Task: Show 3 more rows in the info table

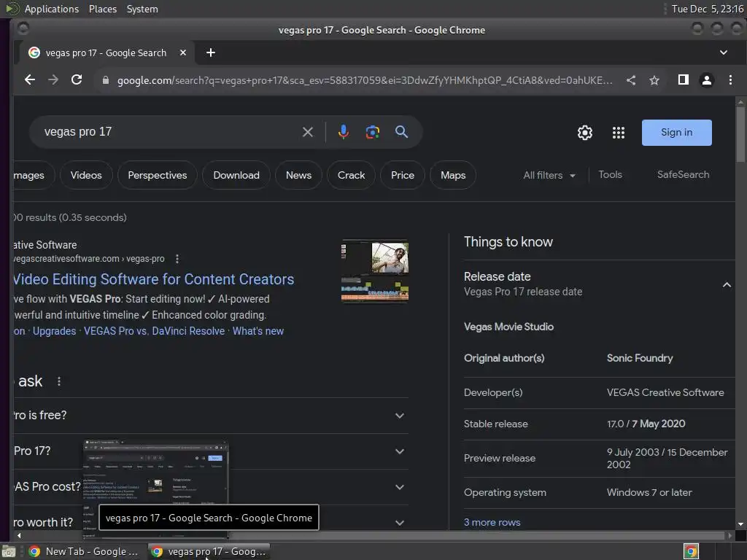Action: (x=492, y=522)
